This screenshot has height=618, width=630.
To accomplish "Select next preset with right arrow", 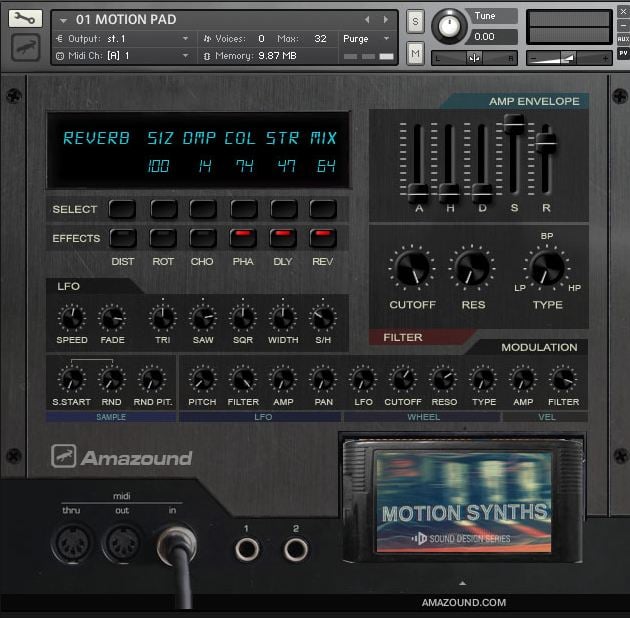I will tap(386, 19).
